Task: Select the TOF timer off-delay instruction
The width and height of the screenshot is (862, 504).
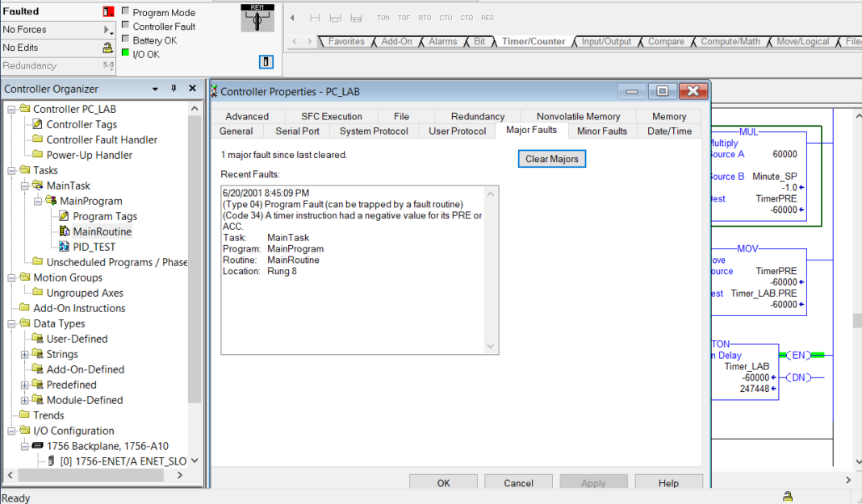Action: coord(404,18)
